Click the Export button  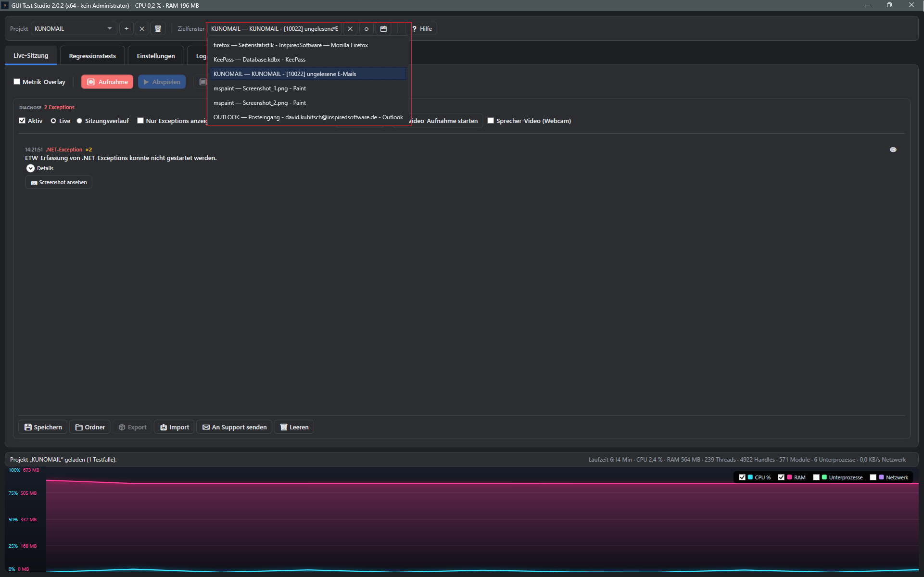[132, 427]
